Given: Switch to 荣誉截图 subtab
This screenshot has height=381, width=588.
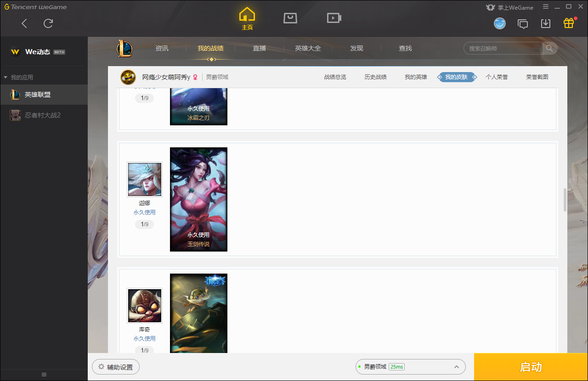Looking at the screenshot, I should click(x=537, y=77).
